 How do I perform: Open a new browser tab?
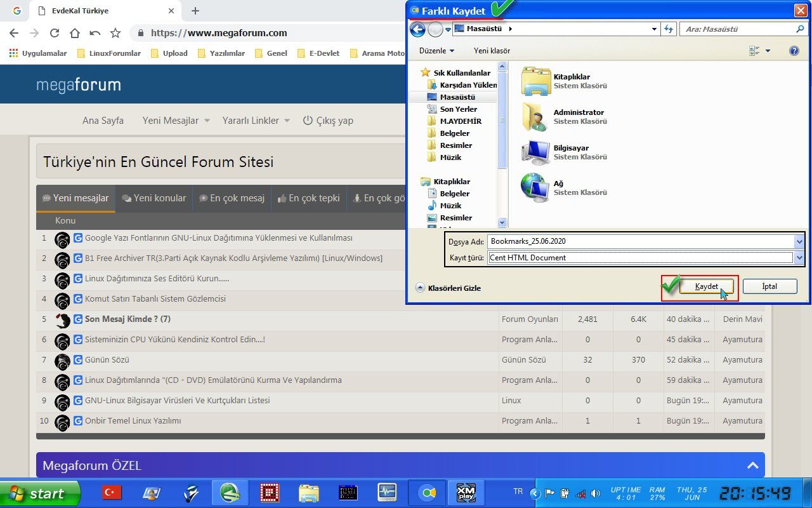coord(195,11)
